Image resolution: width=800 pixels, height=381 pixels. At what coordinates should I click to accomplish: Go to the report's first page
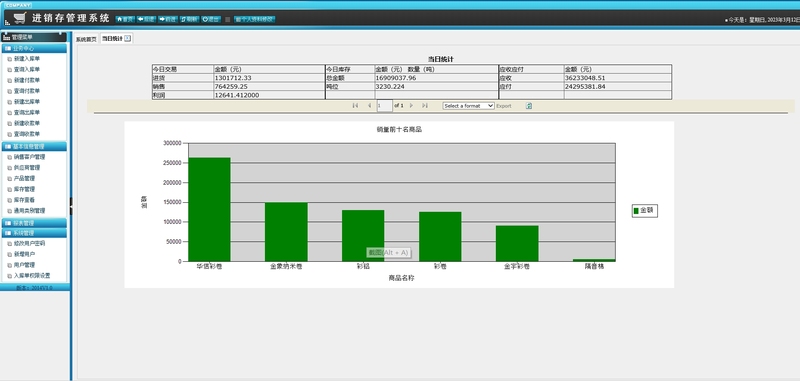tap(355, 106)
